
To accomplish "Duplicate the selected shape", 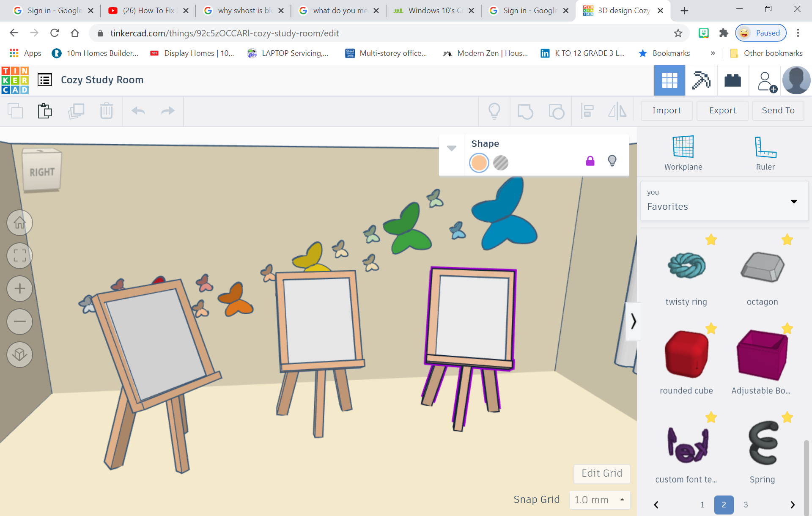I will click(76, 111).
